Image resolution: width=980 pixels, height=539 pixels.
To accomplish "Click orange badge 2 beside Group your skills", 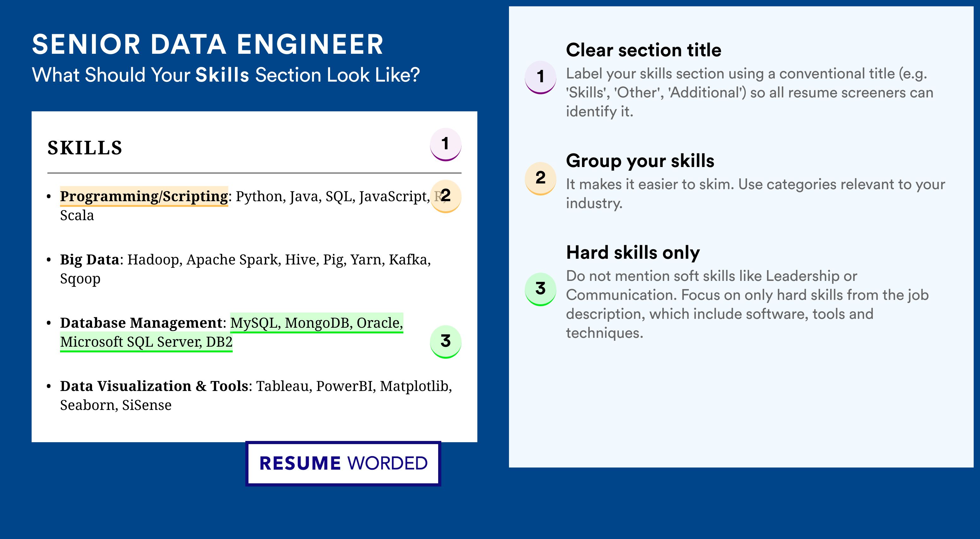I will (x=541, y=178).
